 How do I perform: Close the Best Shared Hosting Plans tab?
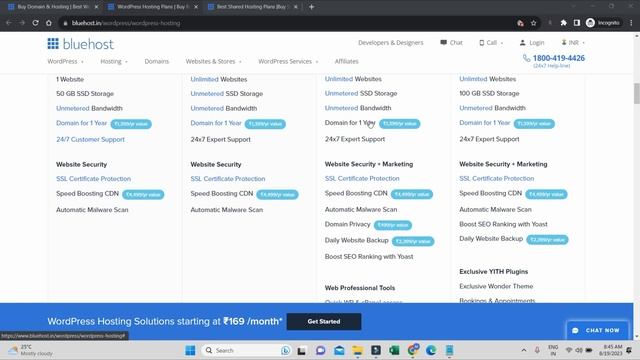pyautogui.click(x=296, y=7)
